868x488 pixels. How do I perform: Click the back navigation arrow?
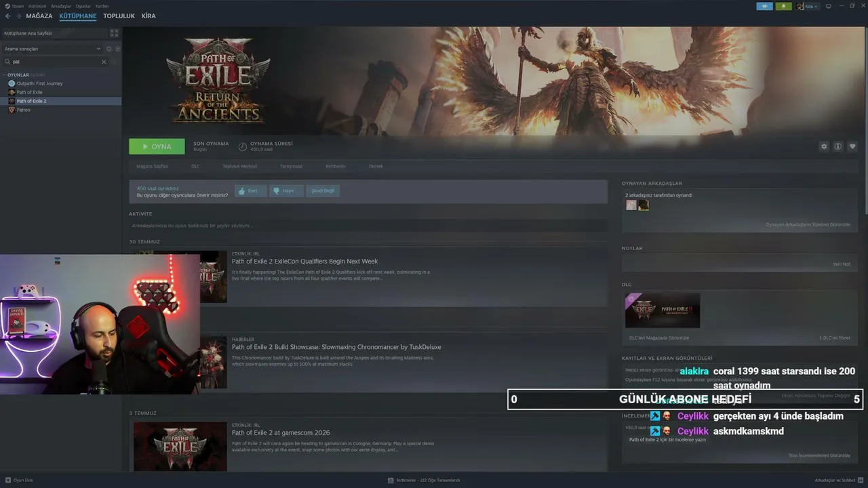(8, 16)
